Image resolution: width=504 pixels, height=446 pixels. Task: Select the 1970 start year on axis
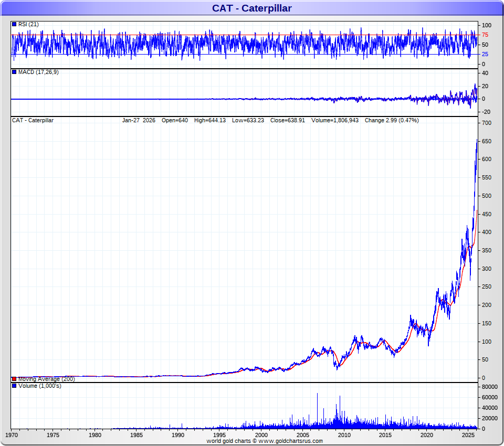(x=12, y=435)
